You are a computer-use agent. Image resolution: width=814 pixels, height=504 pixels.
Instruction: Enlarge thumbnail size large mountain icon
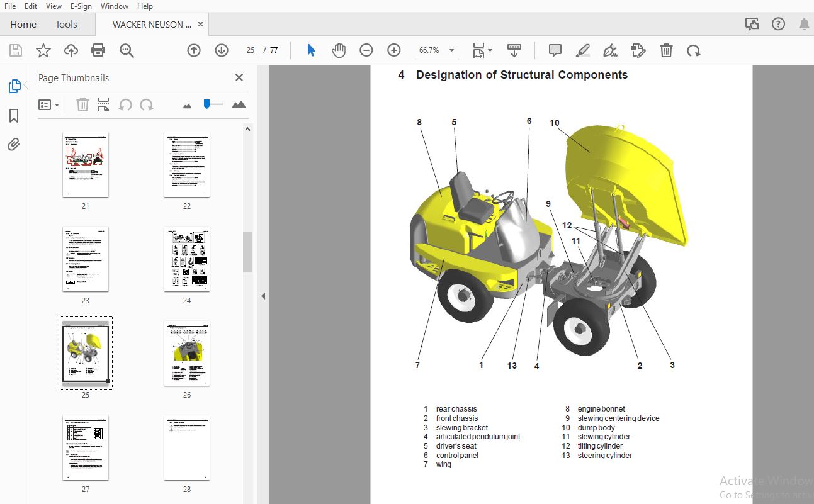pyautogui.click(x=239, y=104)
